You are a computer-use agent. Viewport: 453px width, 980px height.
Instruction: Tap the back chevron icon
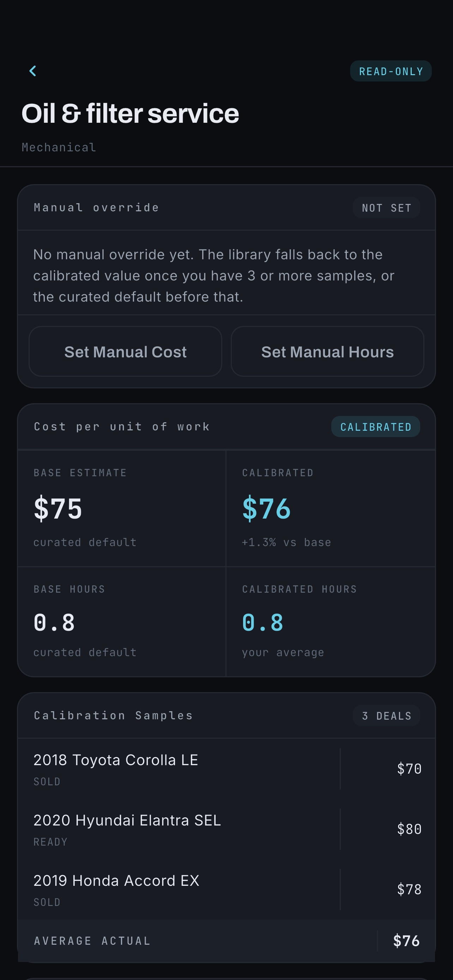click(x=33, y=71)
